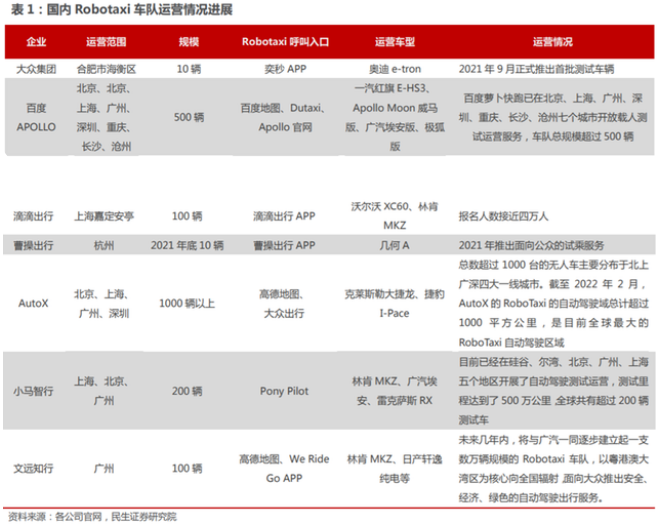
Task: Click the '上海、北京、广州' cell
Action: (102, 391)
